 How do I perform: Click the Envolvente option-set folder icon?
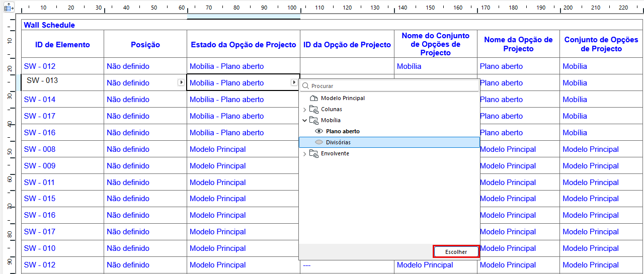[314, 153]
